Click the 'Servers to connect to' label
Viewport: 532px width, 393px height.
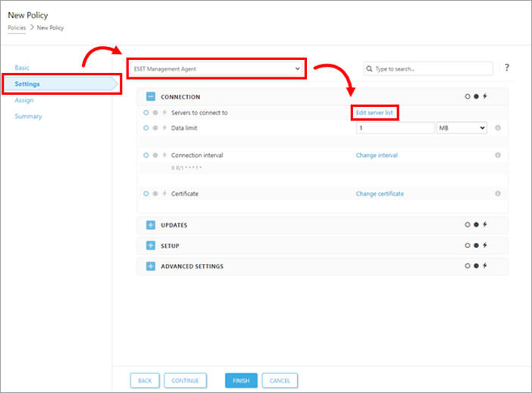199,113
